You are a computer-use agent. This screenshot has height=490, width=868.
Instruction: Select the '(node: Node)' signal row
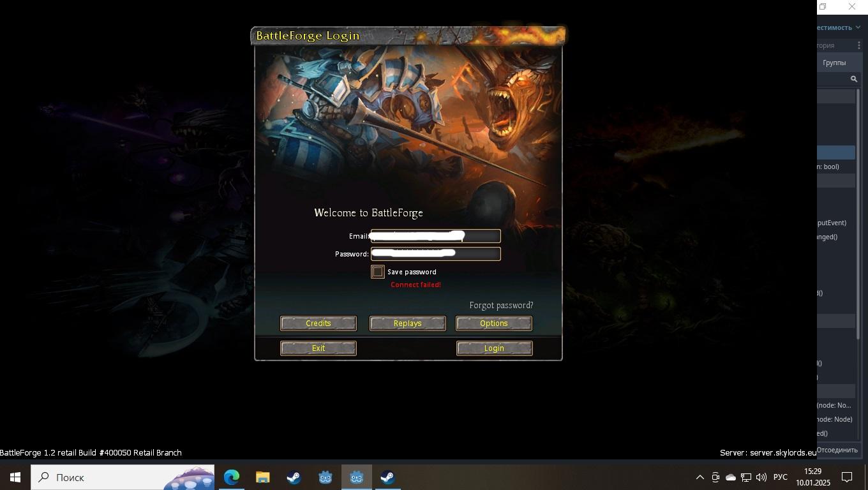coord(835,419)
